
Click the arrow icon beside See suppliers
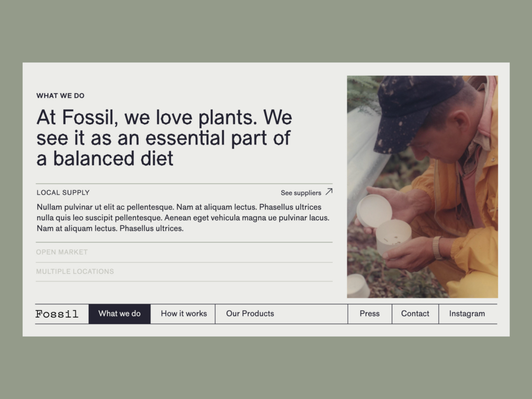tap(329, 192)
